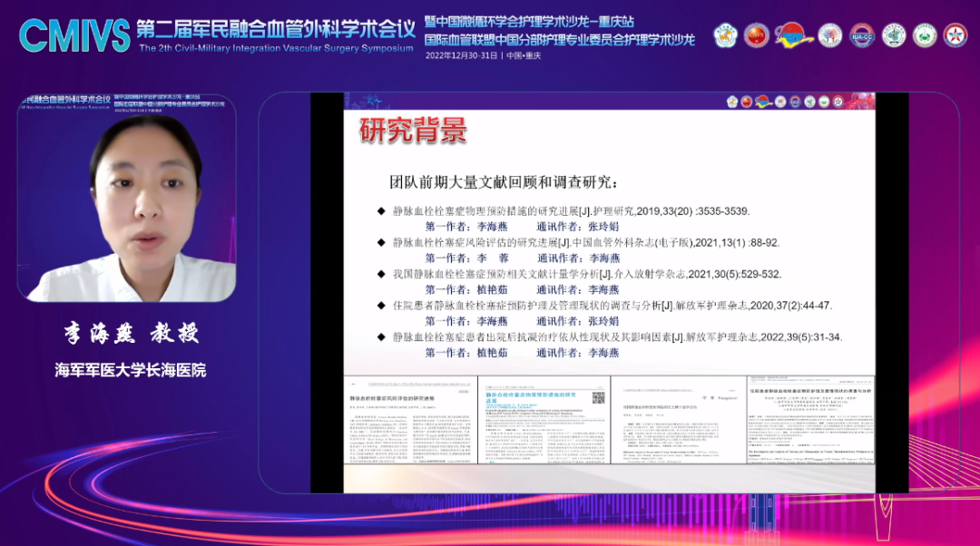Click title 第二届军民融合血管外科学术会议
980x546 pixels.
click(x=276, y=29)
